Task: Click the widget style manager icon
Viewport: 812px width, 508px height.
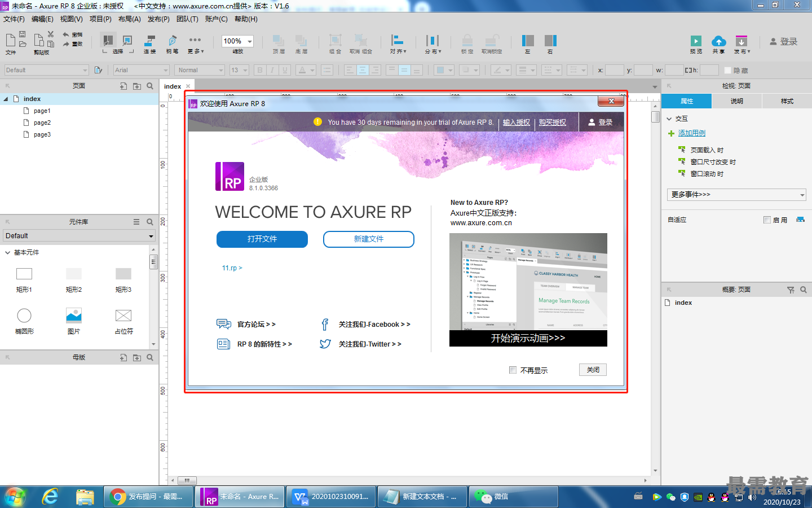Action: (x=98, y=70)
